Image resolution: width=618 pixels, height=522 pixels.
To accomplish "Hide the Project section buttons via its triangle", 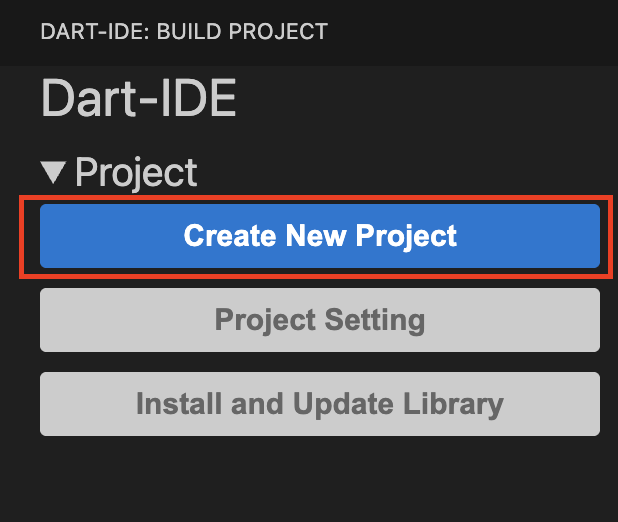I will pyautogui.click(x=54, y=173).
